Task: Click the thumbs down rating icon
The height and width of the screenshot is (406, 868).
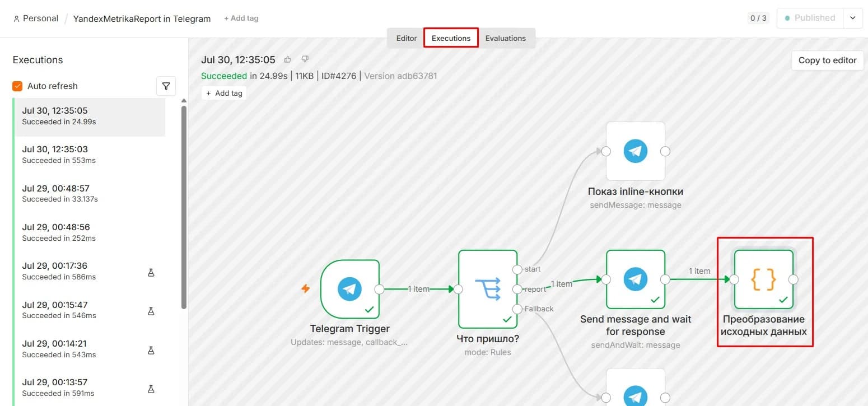Action: tap(305, 59)
